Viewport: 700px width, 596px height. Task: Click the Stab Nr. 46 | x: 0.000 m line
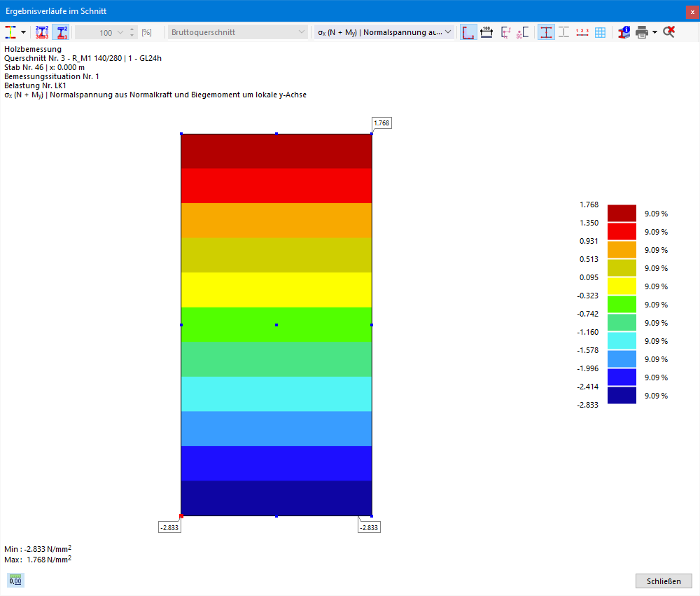[x=44, y=67]
